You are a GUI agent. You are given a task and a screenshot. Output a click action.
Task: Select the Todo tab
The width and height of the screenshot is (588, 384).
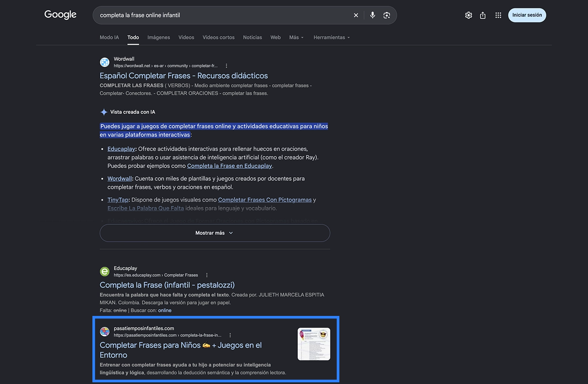click(x=133, y=37)
